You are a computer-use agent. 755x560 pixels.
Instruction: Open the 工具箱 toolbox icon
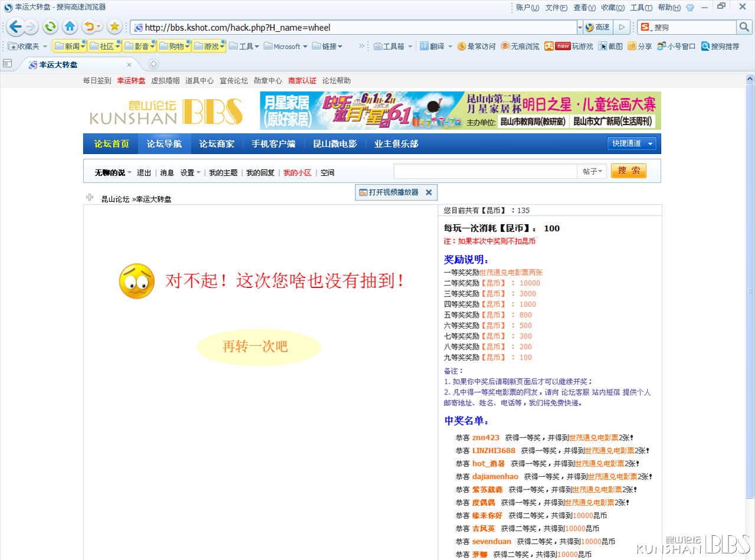tap(393, 46)
